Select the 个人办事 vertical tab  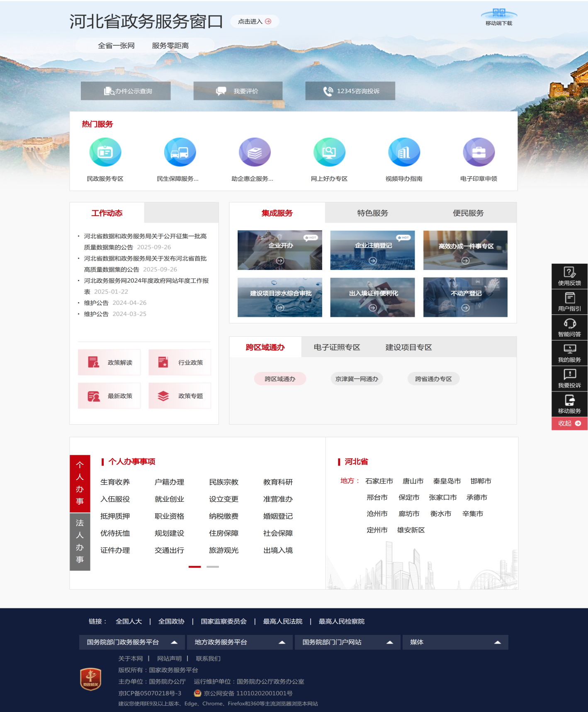[x=80, y=484]
